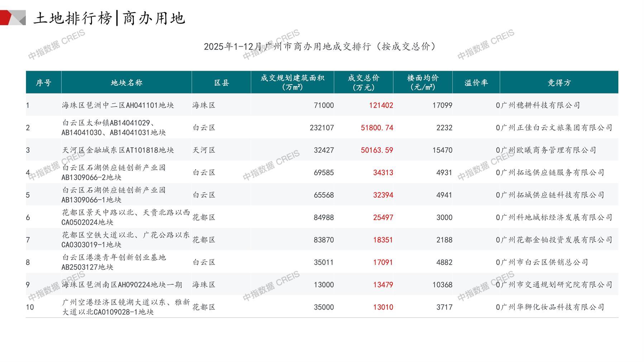Select the red total price 50163.59

point(377,150)
